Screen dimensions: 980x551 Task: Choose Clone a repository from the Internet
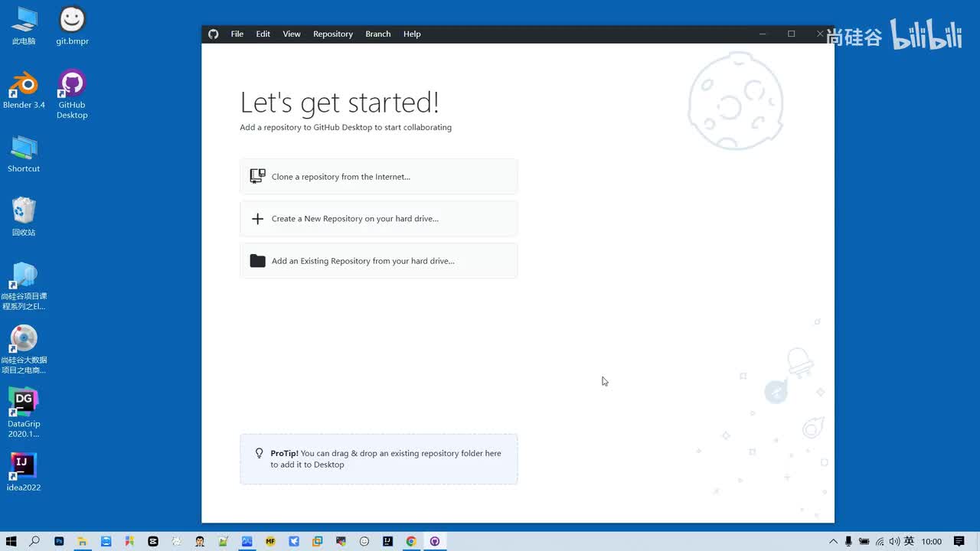point(379,177)
